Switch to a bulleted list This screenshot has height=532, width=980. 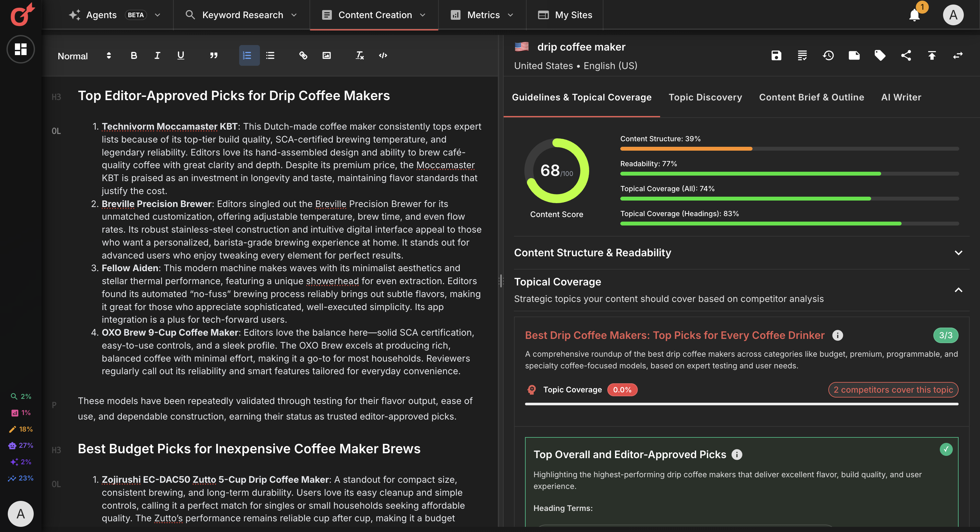pos(270,55)
